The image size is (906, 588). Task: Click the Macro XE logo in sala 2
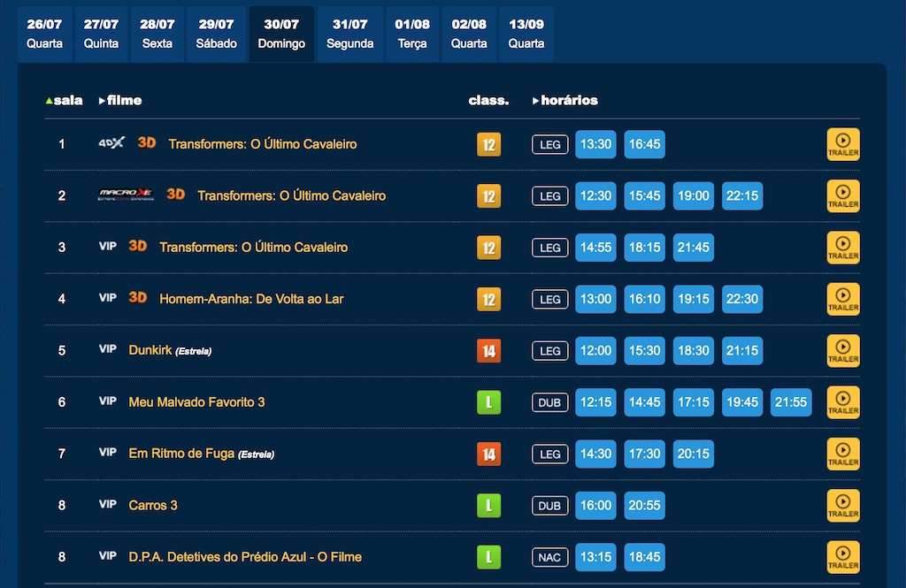[x=125, y=195]
